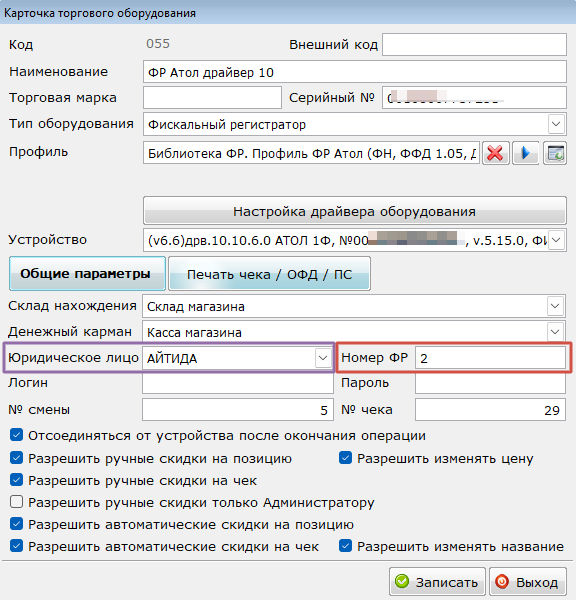Switch to Печать чека / ОФД / ПС tab
The height and width of the screenshot is (600, 576).
coord(269,274)
